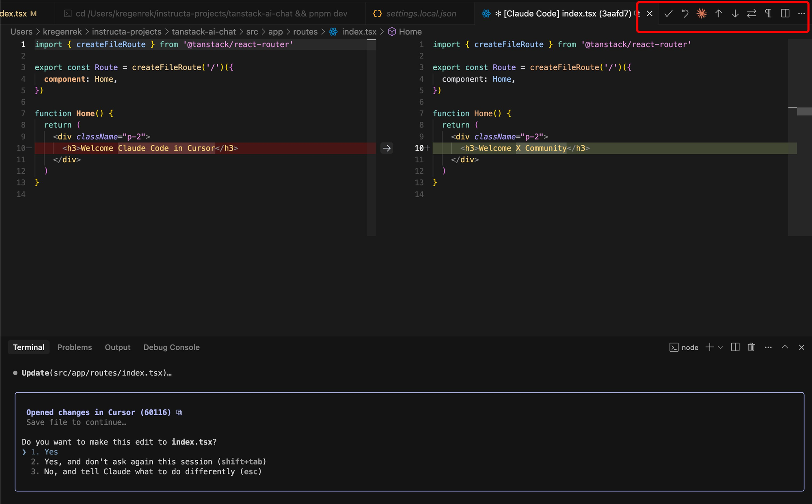The image size is (812, 504).
Task: Open terminal panel more actions ellipsis
Action: point(768,347)
